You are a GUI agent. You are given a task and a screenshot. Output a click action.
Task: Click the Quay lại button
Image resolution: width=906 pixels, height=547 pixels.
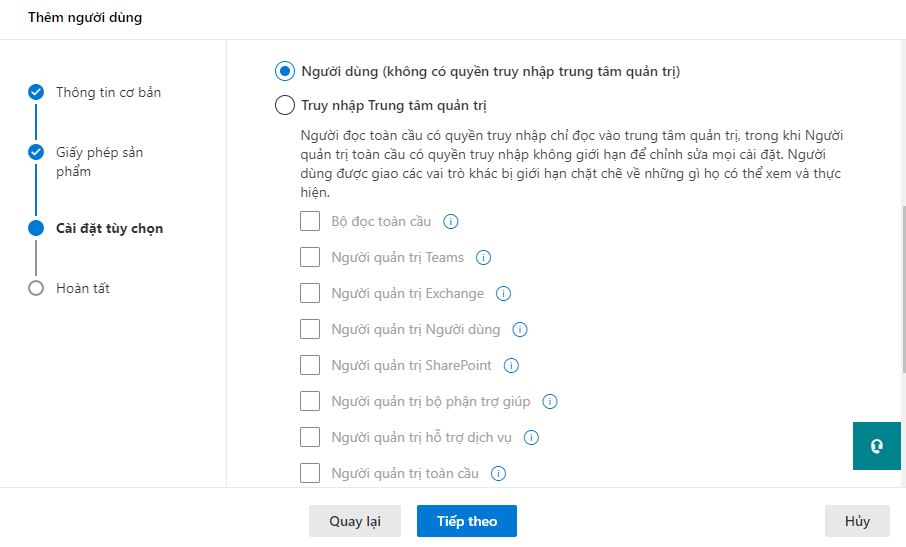click(355, 522)
